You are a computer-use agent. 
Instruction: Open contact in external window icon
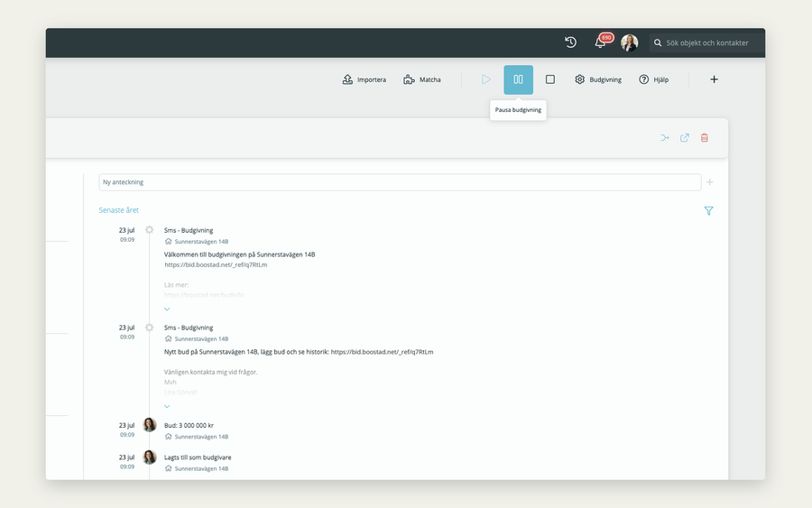[x=685, y=138]
